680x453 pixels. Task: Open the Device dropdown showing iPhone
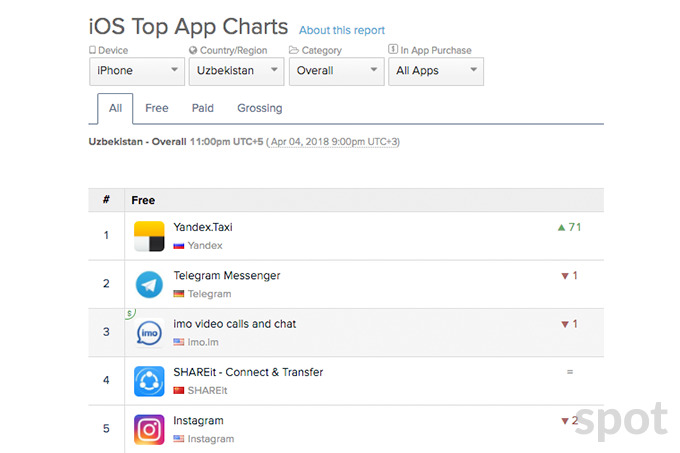click(x=137, y=71)
